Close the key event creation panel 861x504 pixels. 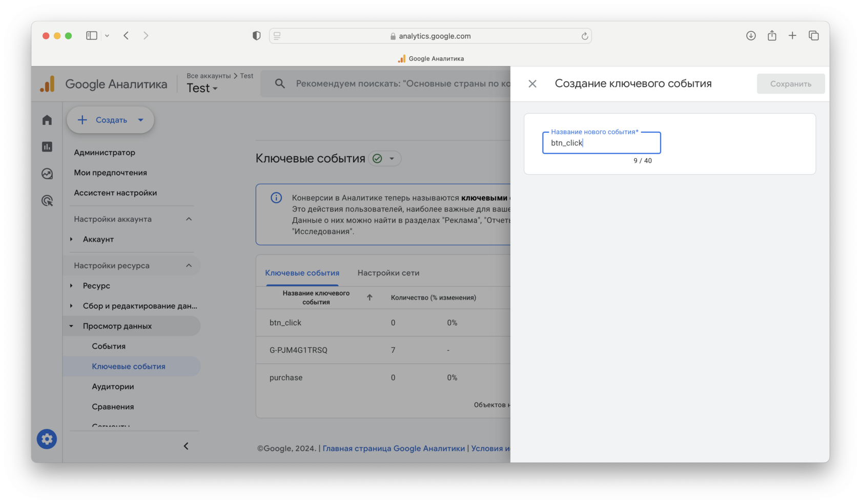coord(532,83)
